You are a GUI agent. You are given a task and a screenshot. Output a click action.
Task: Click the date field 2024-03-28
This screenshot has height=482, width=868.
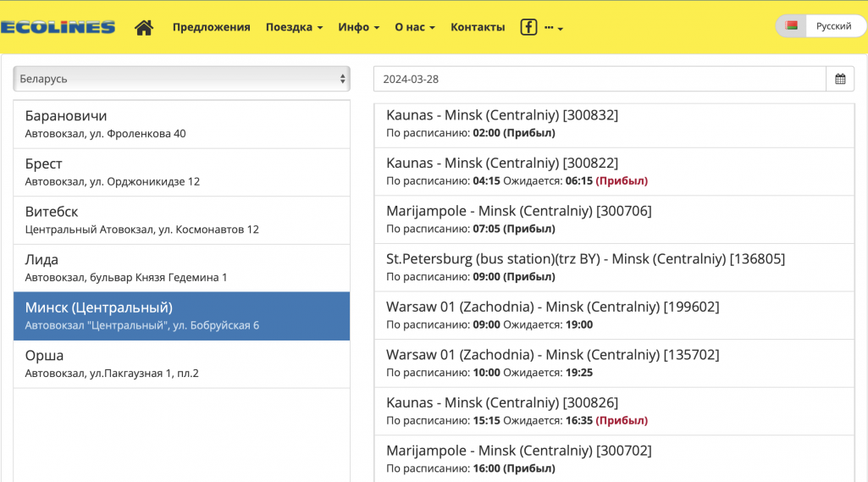[600, 79]
